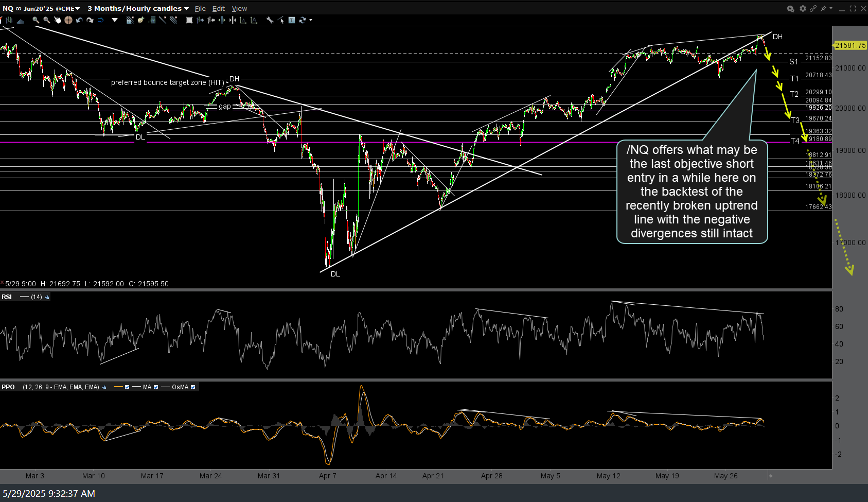Click the /NQ short entry annotation box
Screen dimensions: 868x502
click(692, 192)
